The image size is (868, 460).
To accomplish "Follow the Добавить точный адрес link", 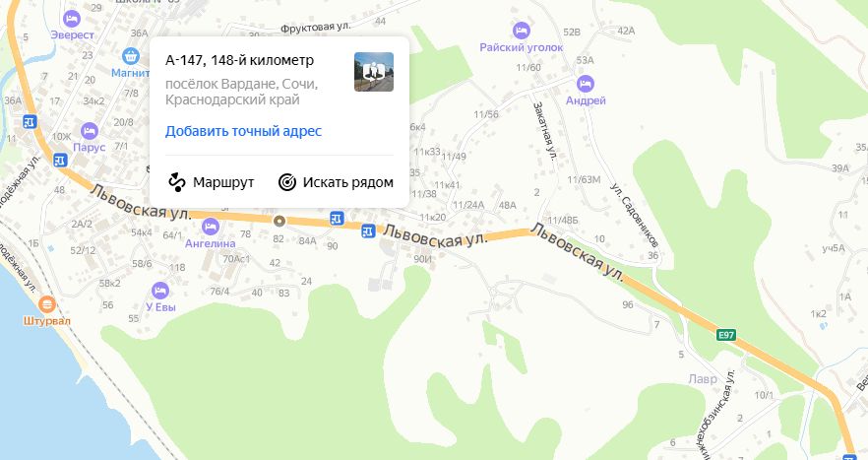I will coord(244,131).
